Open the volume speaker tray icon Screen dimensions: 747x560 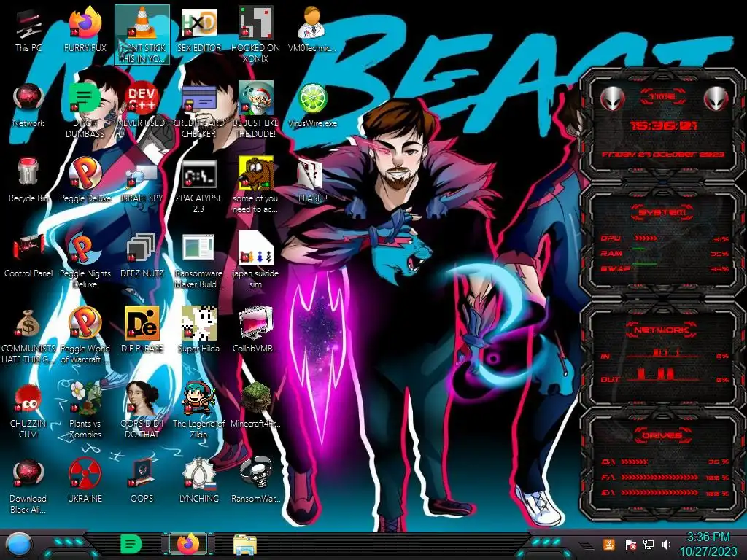click(666, 544)
